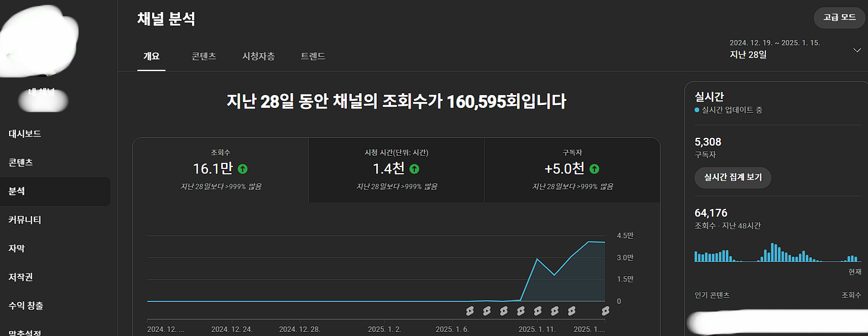Click the green up arrow beside 조회수 16.1만
868x336 pixels.
[x=243, y=169]
